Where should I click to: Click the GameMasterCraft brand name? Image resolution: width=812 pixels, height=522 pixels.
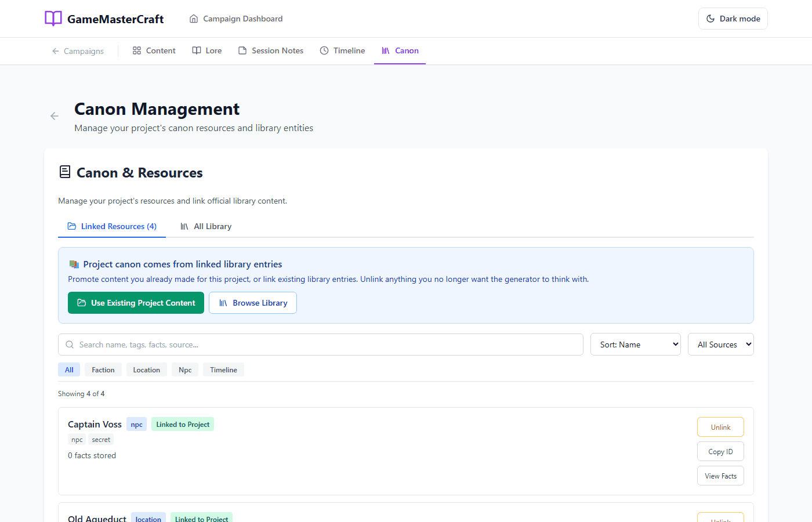[115, 19]
